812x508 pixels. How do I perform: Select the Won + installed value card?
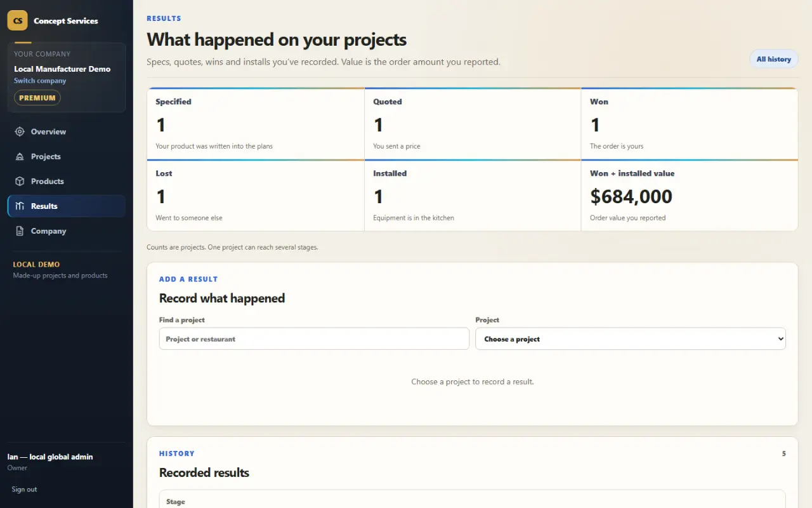coord(690,195)
